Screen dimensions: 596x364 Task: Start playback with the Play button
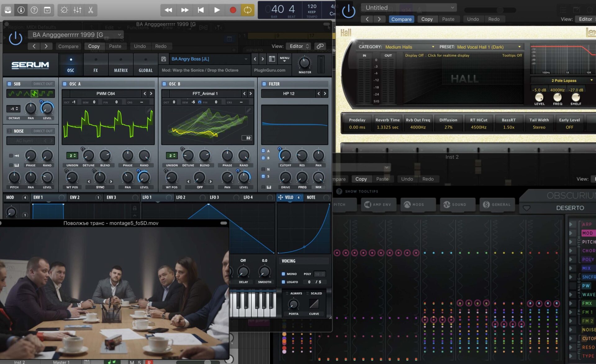217,10
